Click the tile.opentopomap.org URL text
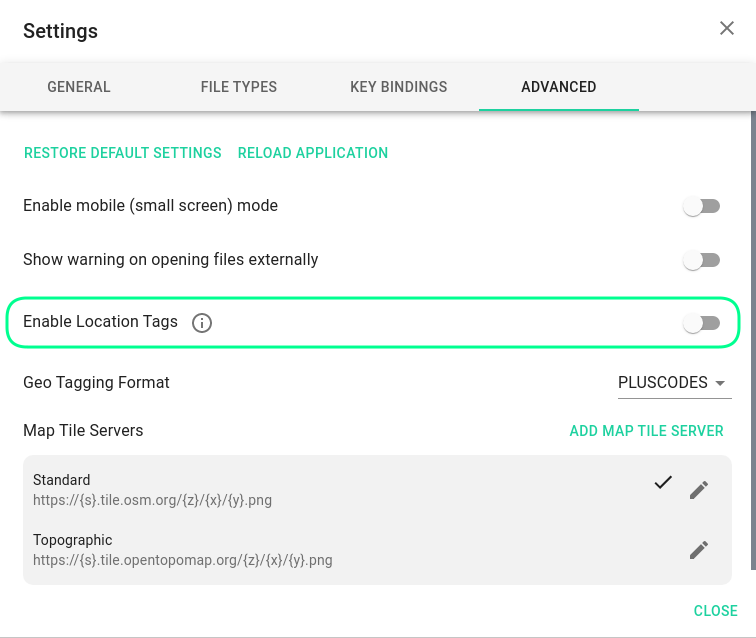 tap(183, 560)
